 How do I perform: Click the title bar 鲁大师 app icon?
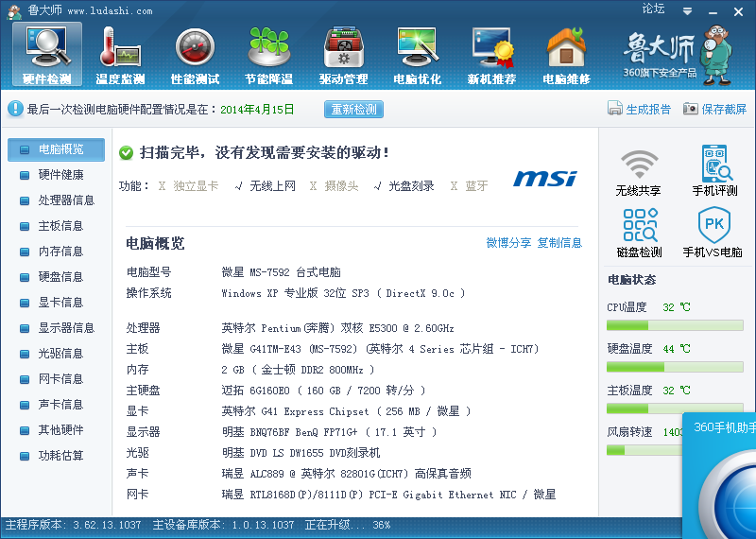click(14, 11)
